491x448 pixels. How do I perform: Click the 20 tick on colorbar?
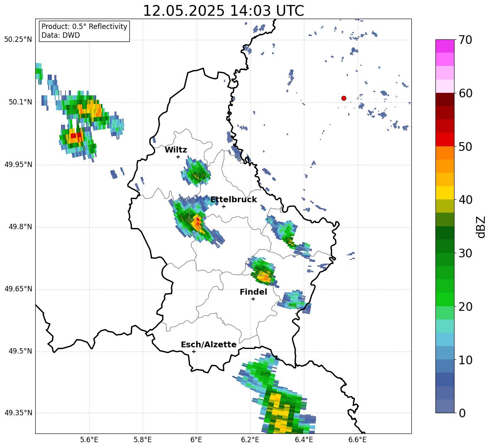tap(465, 306)
